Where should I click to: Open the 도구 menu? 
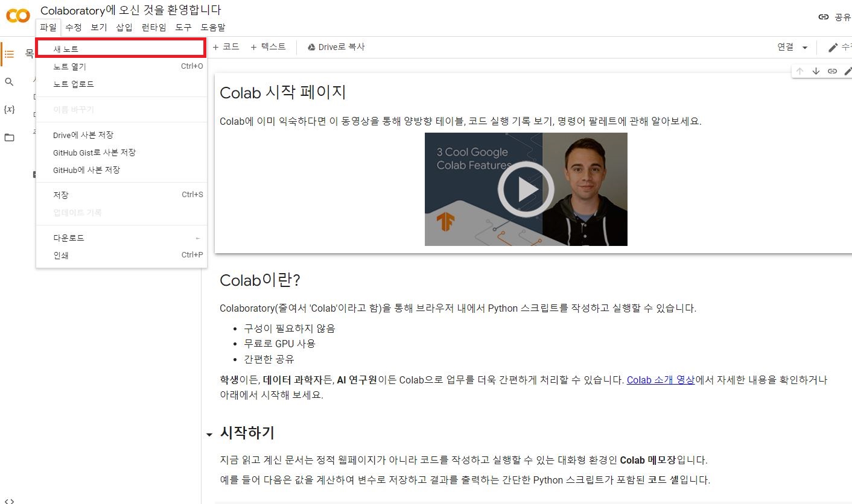[x=183, y=27]
